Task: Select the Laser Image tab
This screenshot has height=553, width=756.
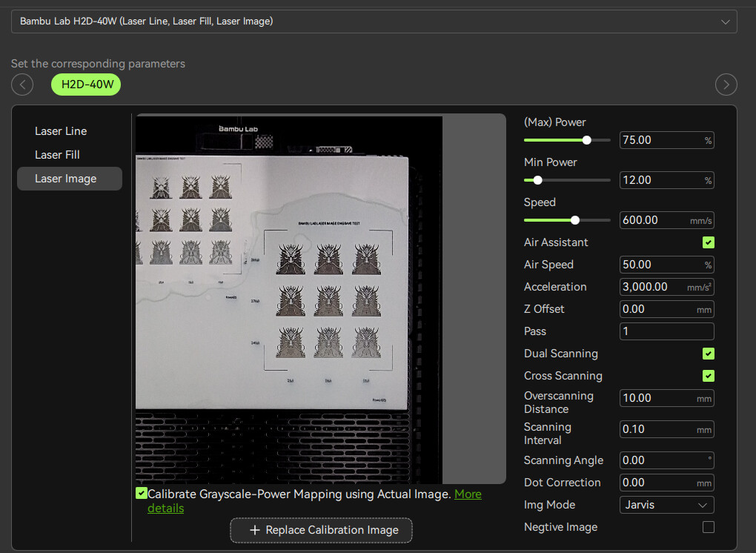Action: click(70, 179)
